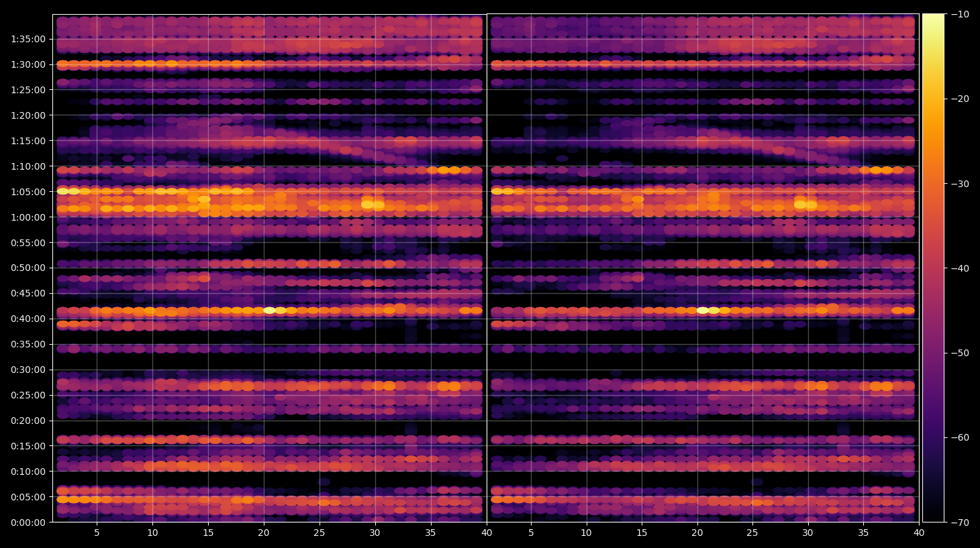Click the 0:40:00 time axis label
The width and height of the screenshot is (980, 548).
(28, 319)
